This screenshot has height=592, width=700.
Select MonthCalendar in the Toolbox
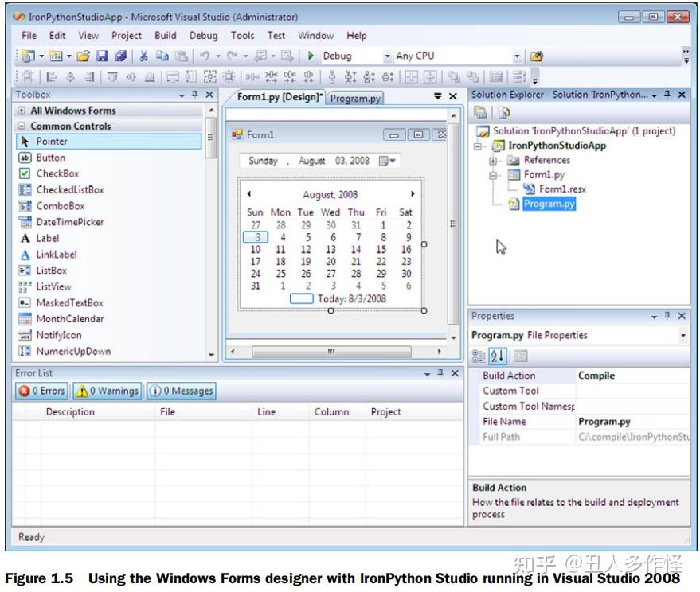70,319
